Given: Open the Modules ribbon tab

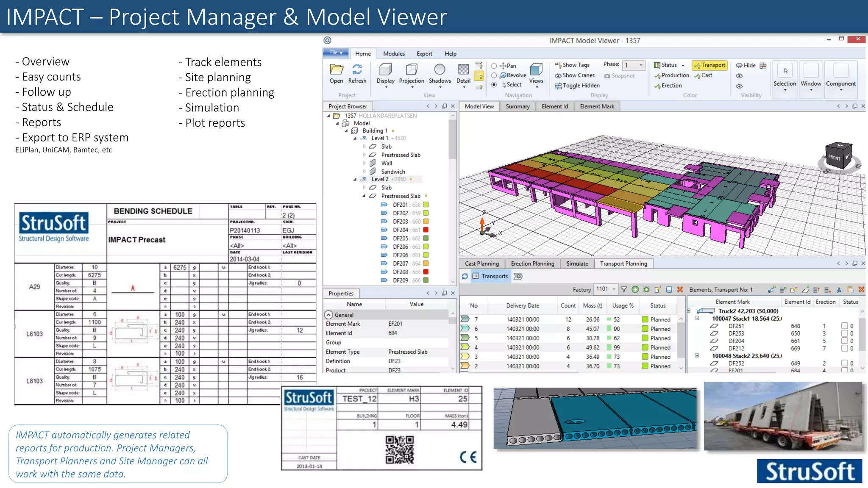Looking at the screenshot, I should (393, 54).
